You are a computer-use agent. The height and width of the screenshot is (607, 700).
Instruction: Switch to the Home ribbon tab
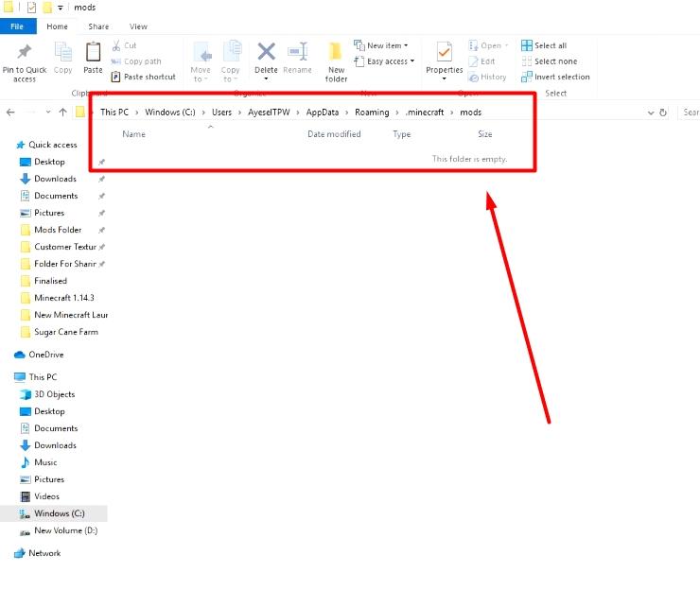click(57, 26)
